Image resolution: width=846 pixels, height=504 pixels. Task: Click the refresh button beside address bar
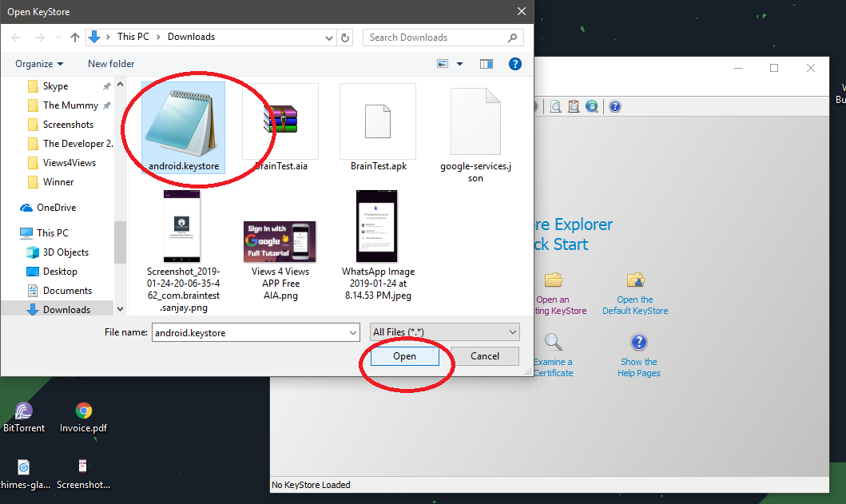coord(345,38)
